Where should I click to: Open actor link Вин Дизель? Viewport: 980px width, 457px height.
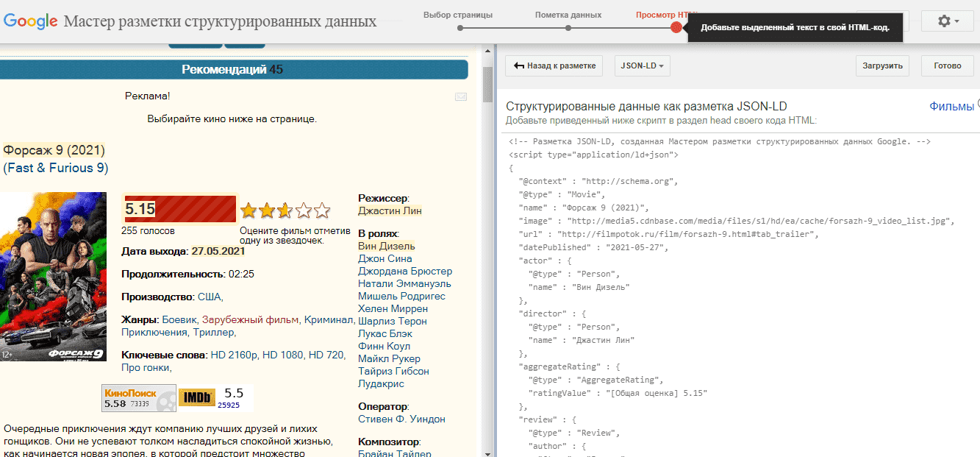(x=387, y=246)
